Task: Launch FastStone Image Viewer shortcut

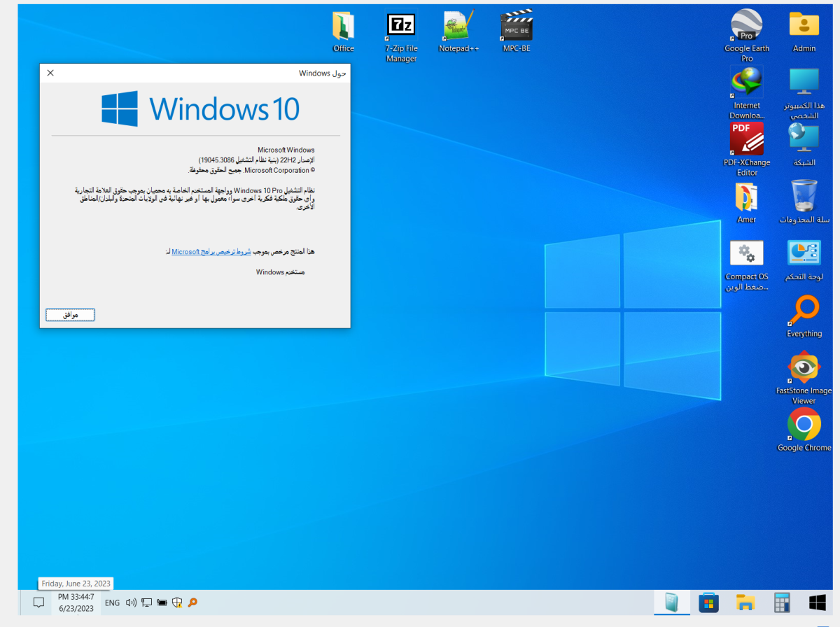Action: tap(804, 368)
